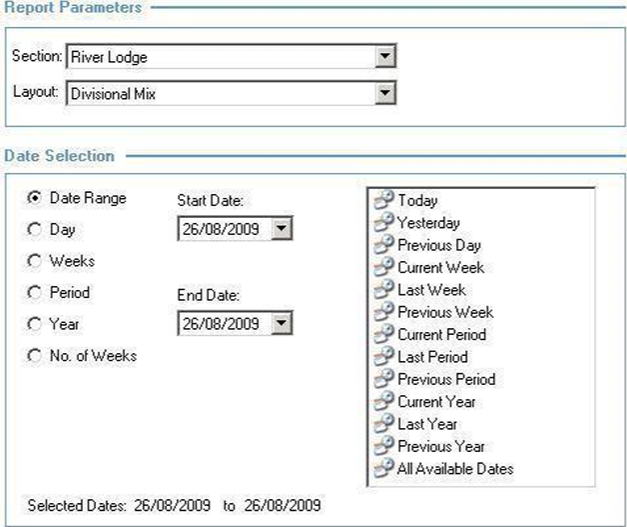Expand the Layout dropdown for Divisional Mix
Screen dimensions: 627x527
pos(387,94)
